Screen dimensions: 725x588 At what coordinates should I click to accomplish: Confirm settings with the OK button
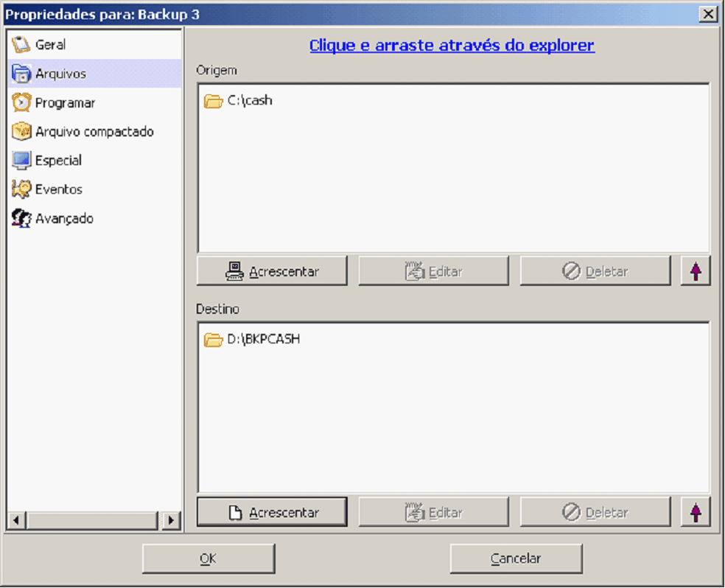208,559
